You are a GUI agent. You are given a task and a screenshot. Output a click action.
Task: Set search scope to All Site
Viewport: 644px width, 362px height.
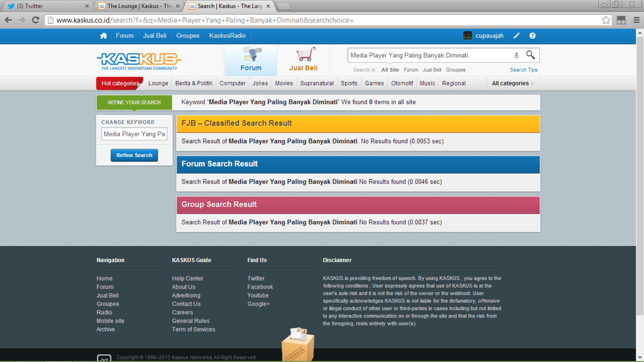pyautogui.click(x=390, y=70)
